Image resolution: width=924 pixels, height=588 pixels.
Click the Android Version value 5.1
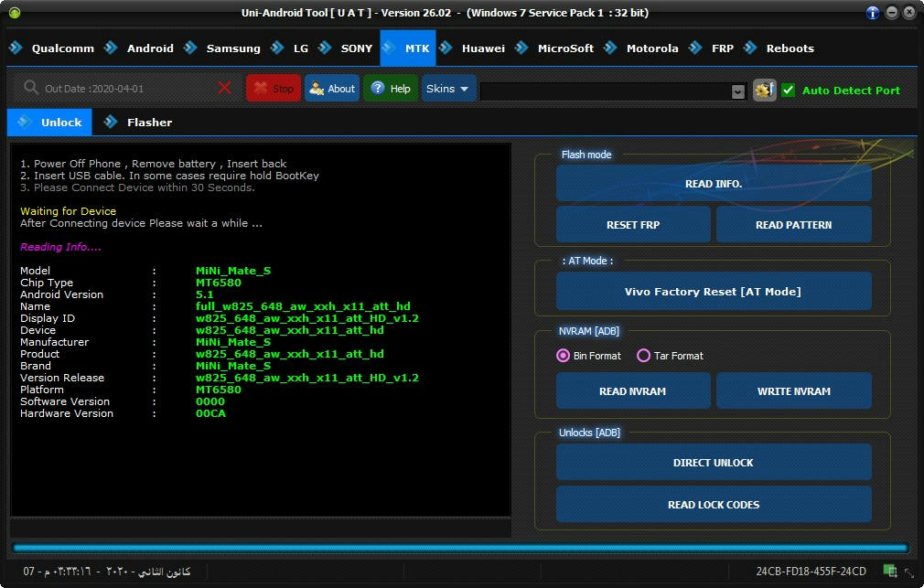[x=205, y=294]
